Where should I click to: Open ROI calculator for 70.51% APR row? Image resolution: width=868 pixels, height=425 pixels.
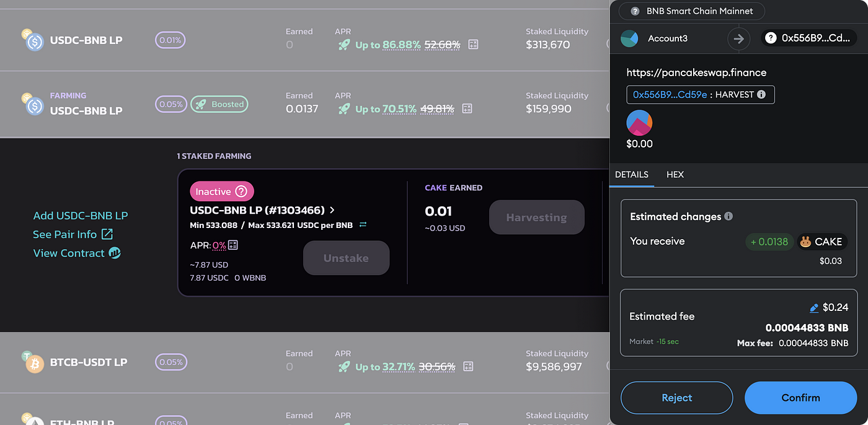pos(467,108)
